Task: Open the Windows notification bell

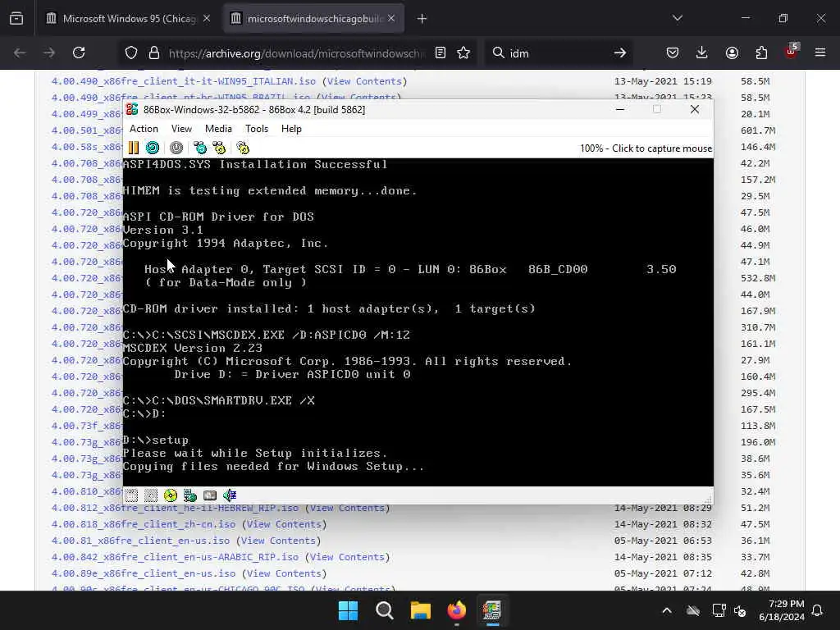Action: point(818,610)
